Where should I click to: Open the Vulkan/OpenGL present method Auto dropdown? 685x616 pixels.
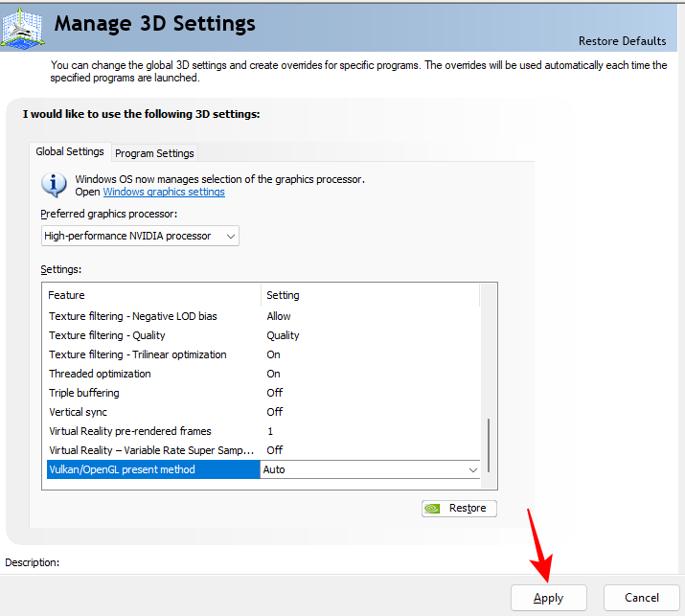coord(370,469)
